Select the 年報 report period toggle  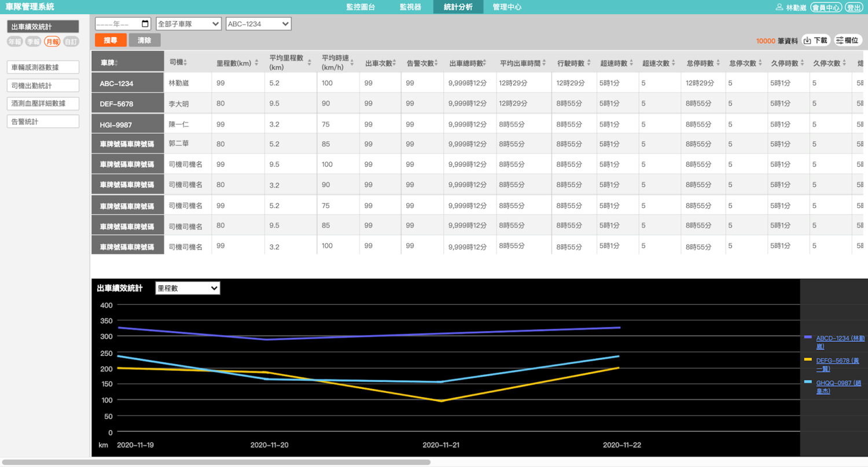click(16, 42)
